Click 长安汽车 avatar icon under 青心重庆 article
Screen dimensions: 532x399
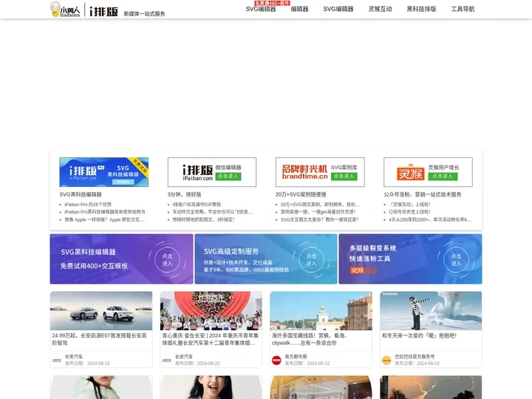[x=166, y=360]
